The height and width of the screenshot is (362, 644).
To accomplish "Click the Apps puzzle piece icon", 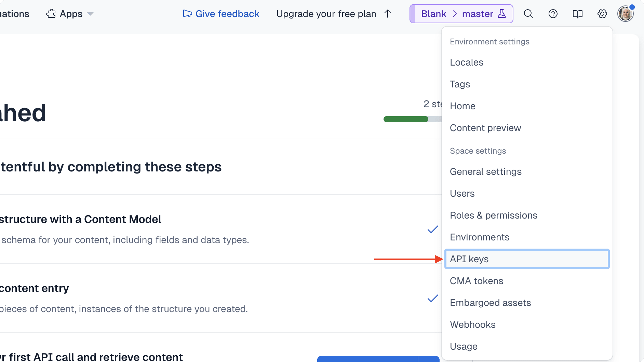I will tap(51, 14).
